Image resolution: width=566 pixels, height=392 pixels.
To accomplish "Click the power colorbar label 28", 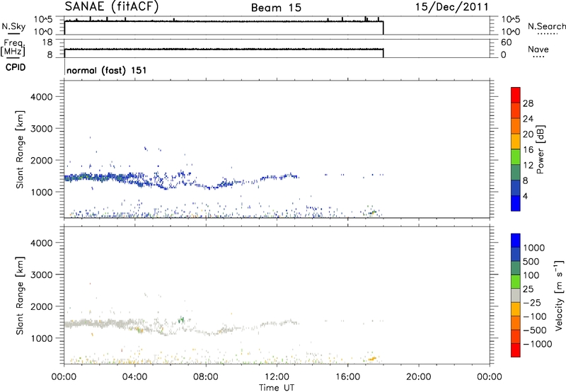I will coord(528,103).
